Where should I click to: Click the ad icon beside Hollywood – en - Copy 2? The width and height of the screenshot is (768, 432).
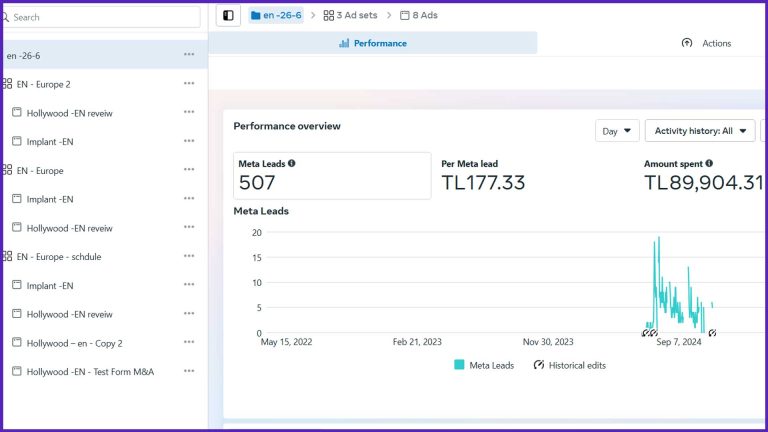tap(17, 342)
